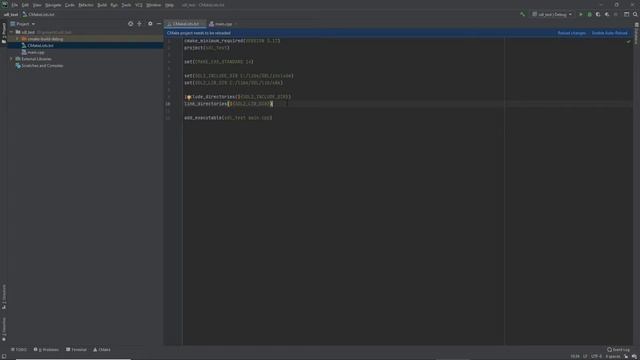Run with coverage icon in the toolbar
The image size is (640, 360).
pyautogui.click(x=598, y=14)
